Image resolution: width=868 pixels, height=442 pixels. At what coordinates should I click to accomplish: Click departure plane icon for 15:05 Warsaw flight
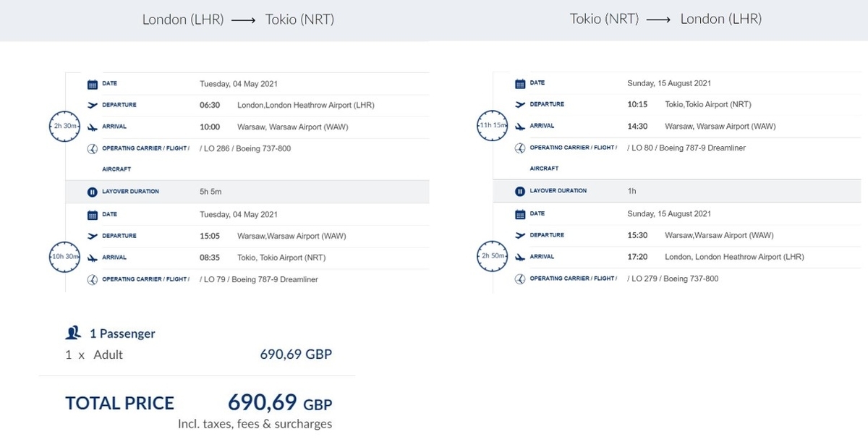pyautogui.click(x=92, y=236)
